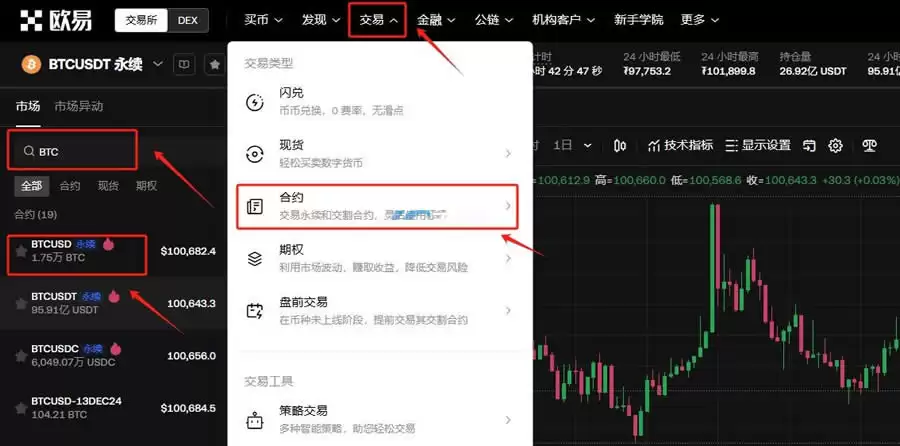The height and width of the screenshot is (446, 900).
Task: Switch to DEX toggle
Action: click(188, 20)
